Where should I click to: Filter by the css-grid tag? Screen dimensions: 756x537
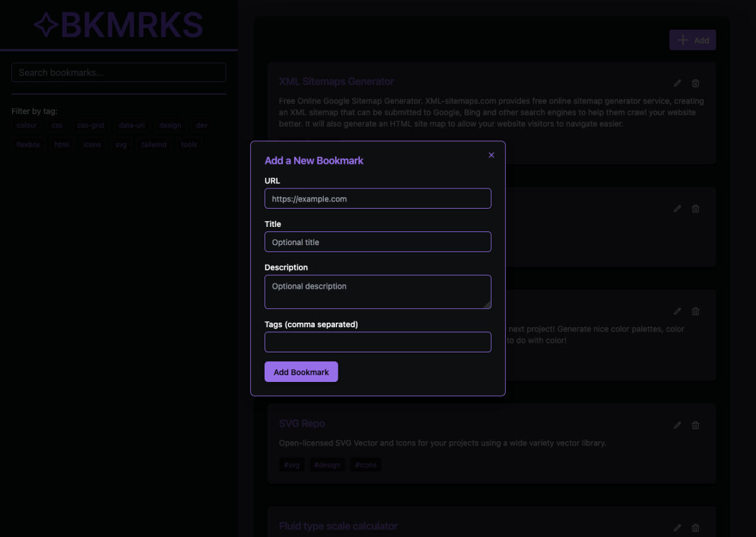coord(91,125)
